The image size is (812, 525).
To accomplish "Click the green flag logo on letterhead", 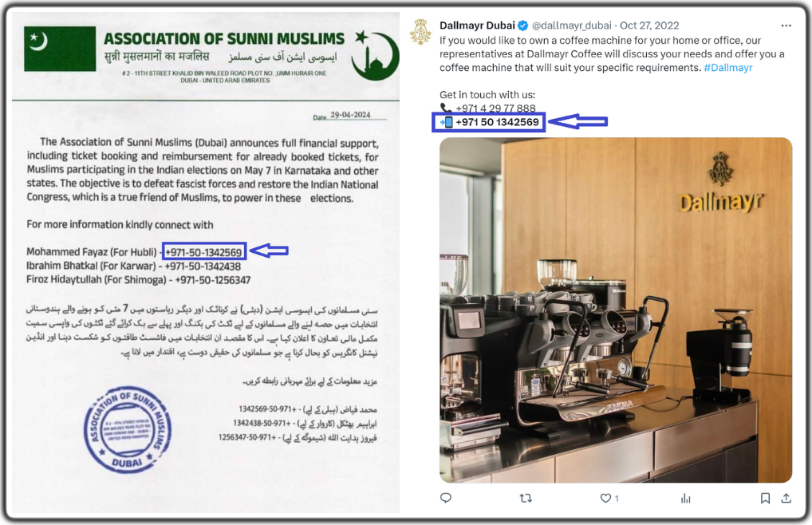I will click(x=60, y=48).
